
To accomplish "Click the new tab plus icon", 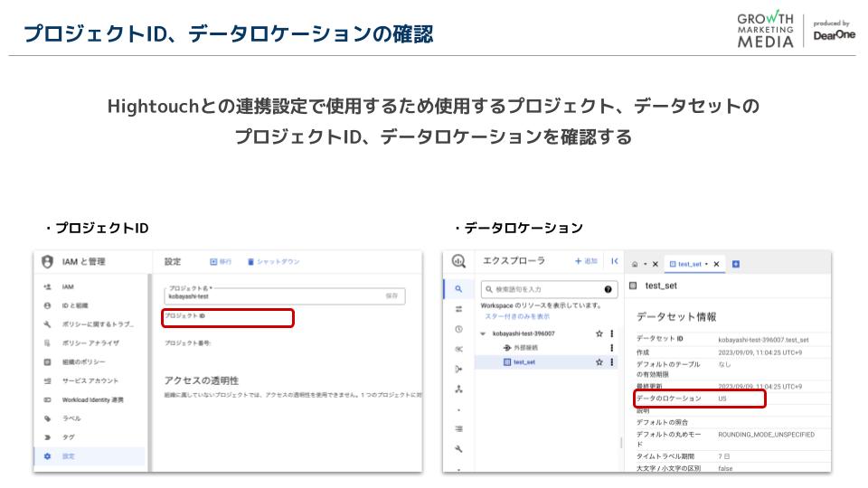I will (736, 265).
